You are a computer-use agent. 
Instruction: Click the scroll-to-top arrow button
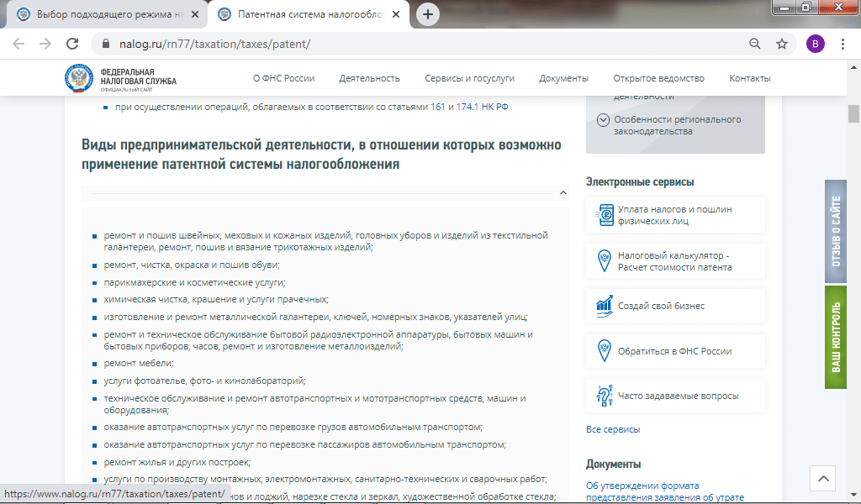tap(822, 478)
